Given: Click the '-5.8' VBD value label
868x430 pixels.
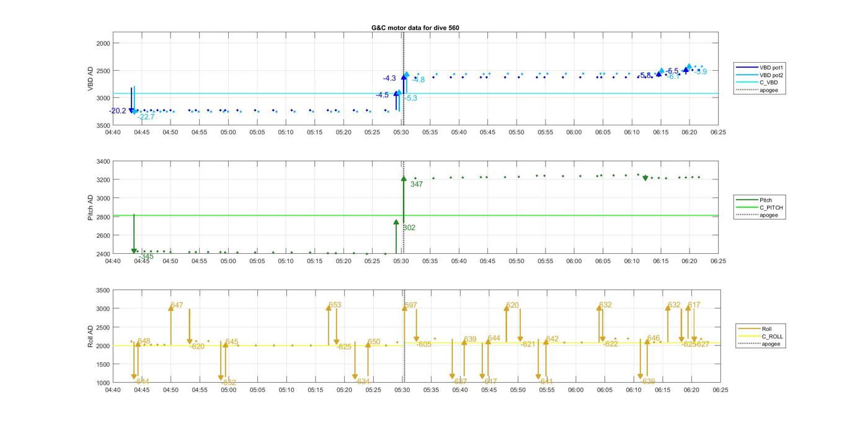Looking at the screenshot, I should 645,76.
